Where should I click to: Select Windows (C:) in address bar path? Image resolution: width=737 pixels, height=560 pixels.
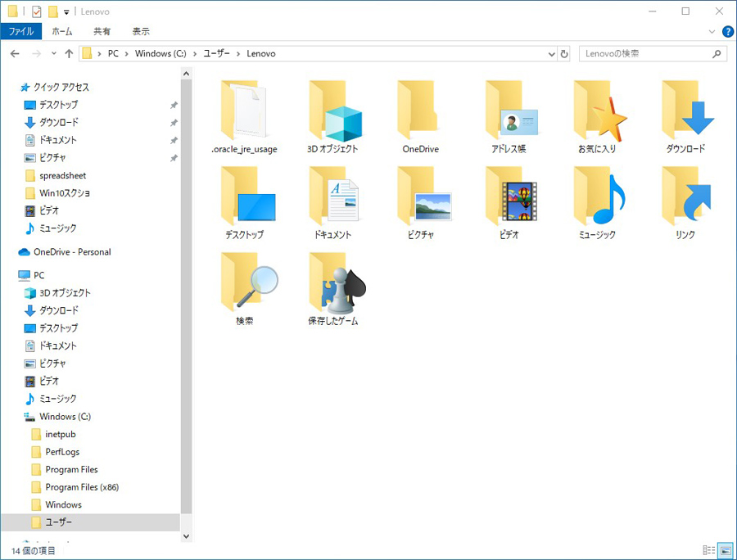(161, 53)
